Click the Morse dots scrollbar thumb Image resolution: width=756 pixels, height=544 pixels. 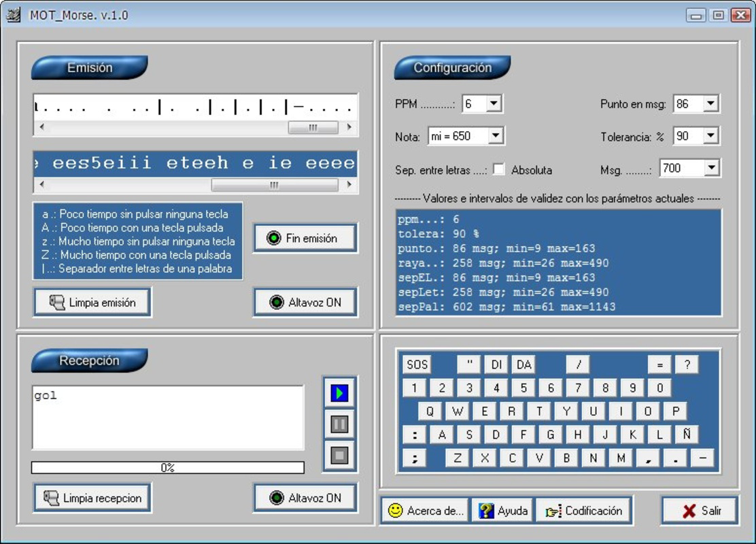[313, 127]
